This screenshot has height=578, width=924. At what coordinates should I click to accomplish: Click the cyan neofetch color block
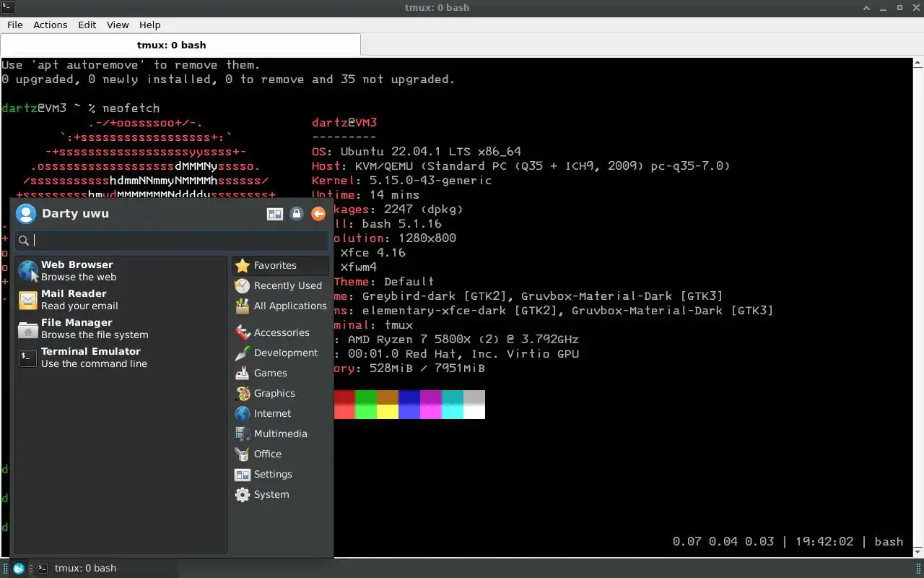coord(453,405)
